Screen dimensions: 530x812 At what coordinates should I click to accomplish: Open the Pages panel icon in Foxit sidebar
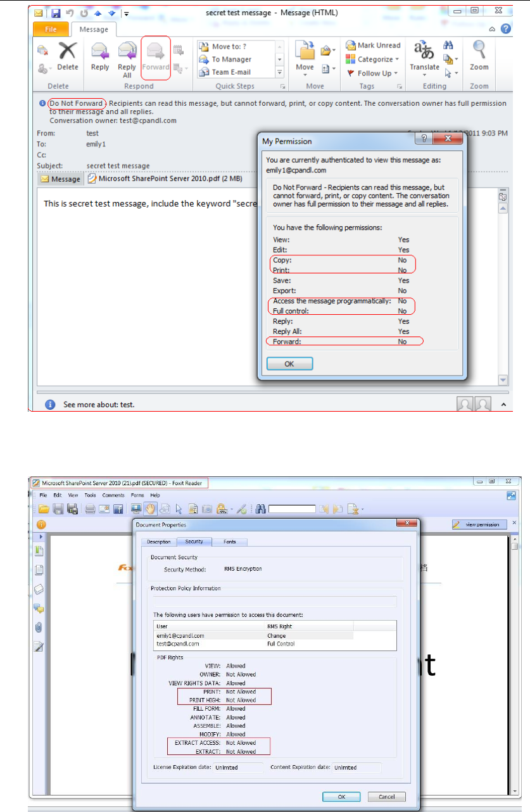(39, 570)
